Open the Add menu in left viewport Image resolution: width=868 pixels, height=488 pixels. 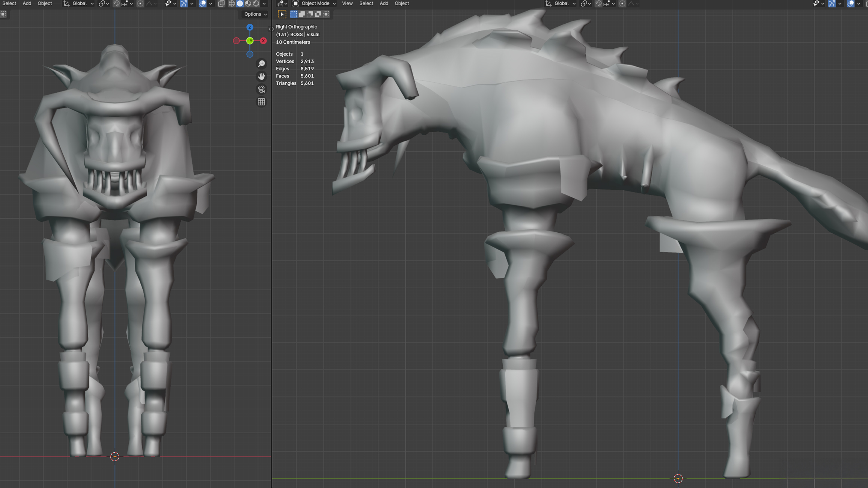click(x=27, y=3)
